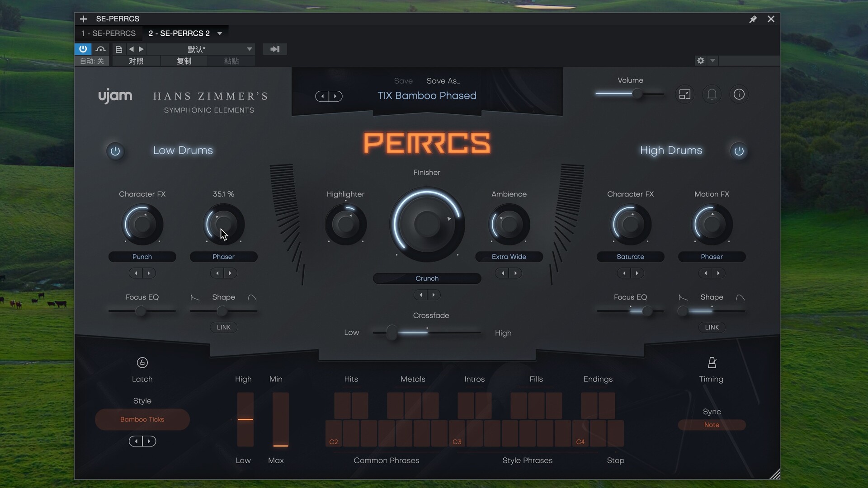The image size is (868, 488).
Task: Toggle Low Drums power button
Action: [115, 151]
